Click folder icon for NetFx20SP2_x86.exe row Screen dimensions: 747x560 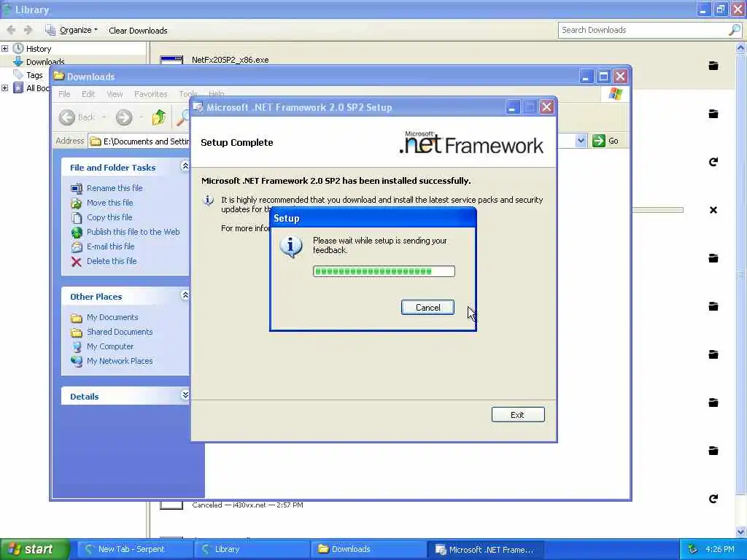point(713,66)
